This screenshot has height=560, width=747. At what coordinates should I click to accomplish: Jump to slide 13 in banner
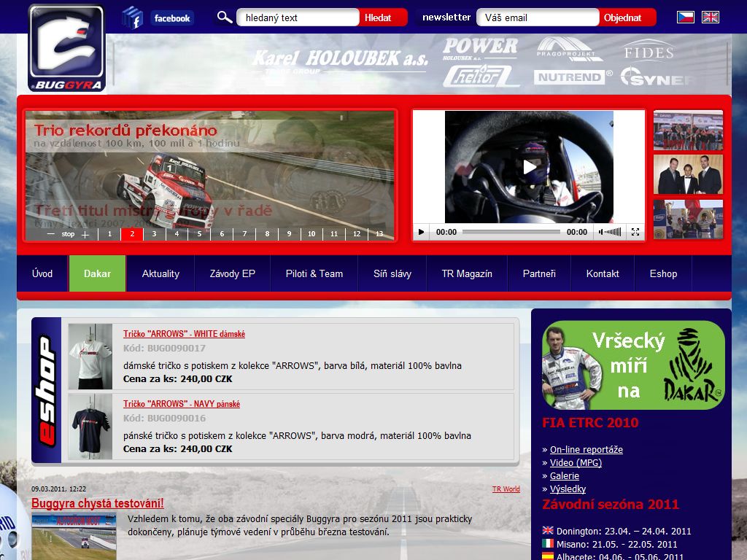(379, 234)
